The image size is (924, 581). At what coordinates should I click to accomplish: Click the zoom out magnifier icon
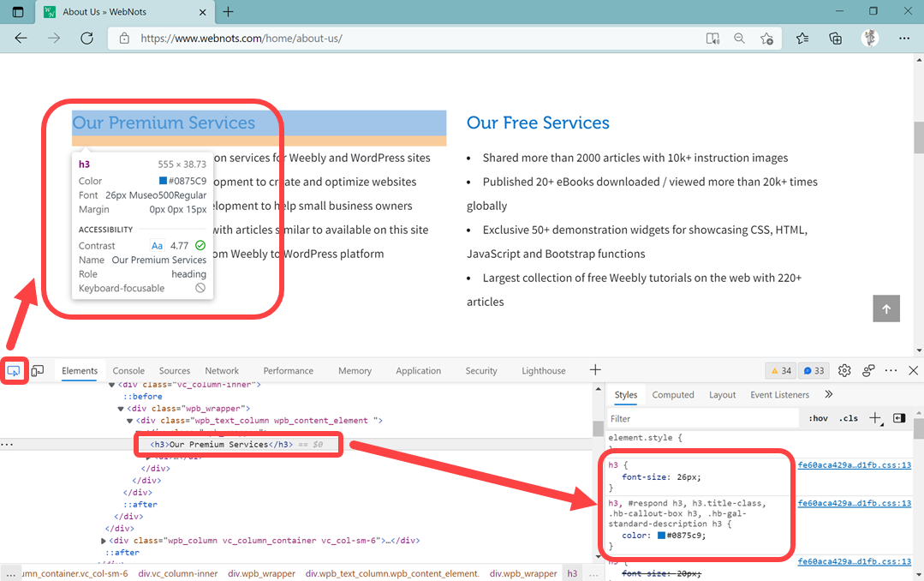coord(739,39)
